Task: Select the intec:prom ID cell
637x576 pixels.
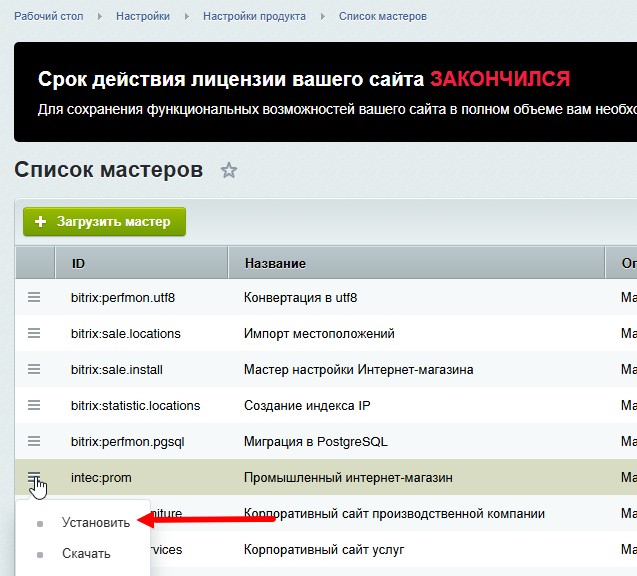Action: [x=101, y=478]
